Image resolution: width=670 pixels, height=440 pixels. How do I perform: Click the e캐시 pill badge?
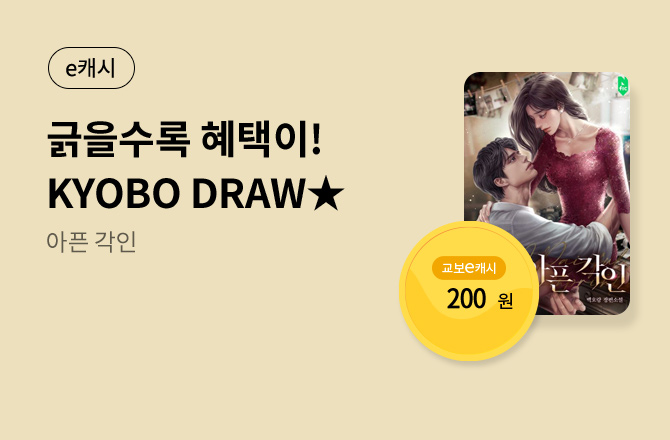click(91, 68)
